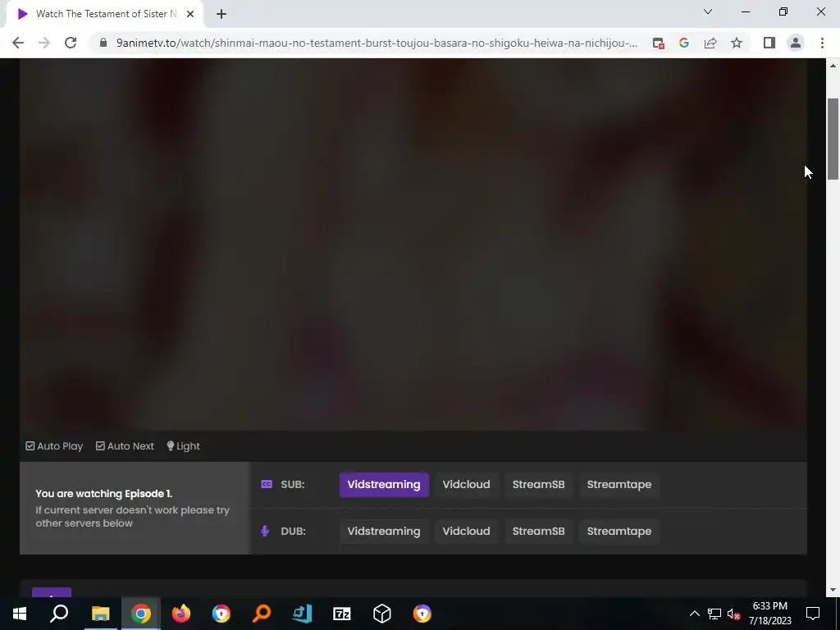Launch Firefox from the taskbar

pyautogui.click(x=181, y=614)
